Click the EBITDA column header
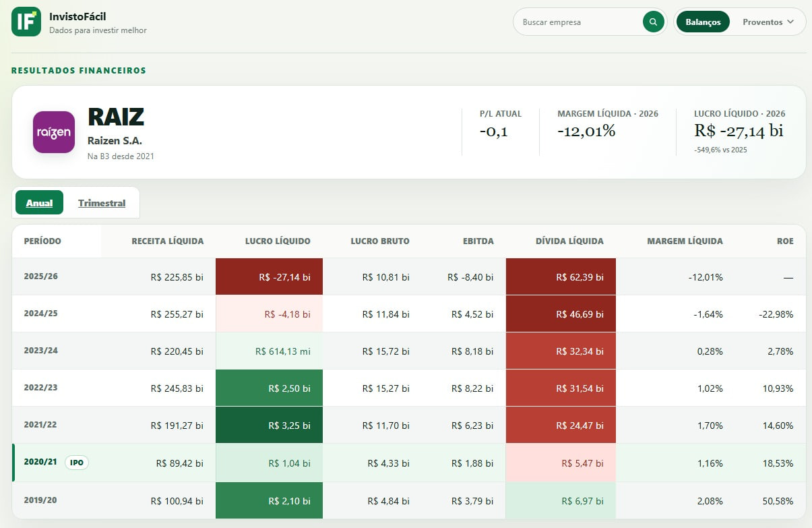The image size is (812, 528). [x=478, y=241]
